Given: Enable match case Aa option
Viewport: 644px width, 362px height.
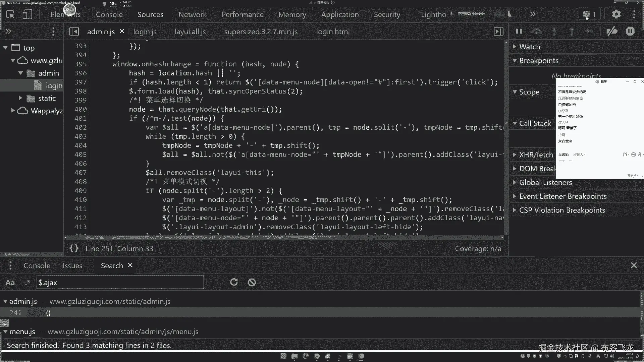Looking at the screenshot, I should pyautogui.click(x=10, y=283).
